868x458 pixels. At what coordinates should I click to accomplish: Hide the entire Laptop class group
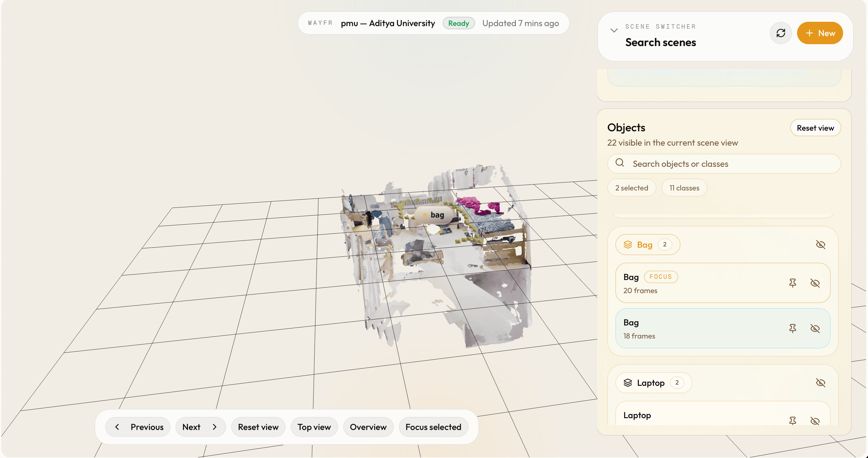coord(820,383)
